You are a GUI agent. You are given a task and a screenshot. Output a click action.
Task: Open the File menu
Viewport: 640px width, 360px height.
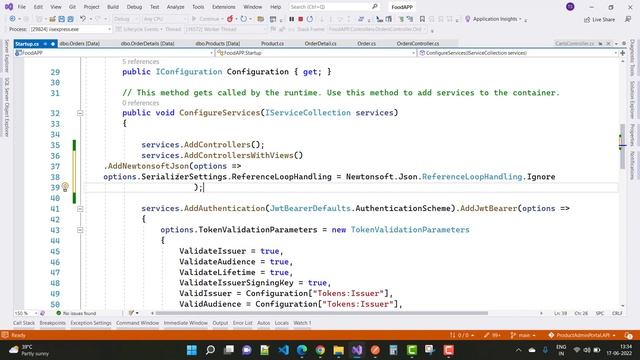point(22,7)
